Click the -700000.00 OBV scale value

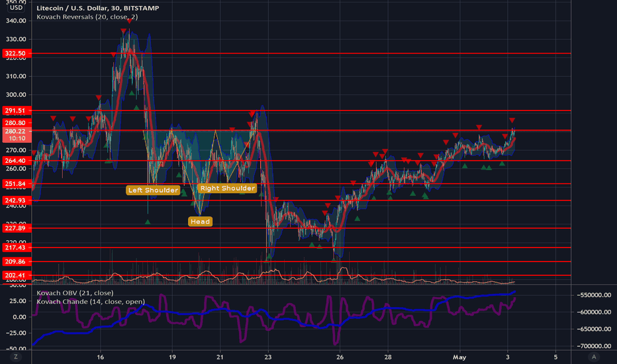pyautogui.click(x=594, y=346)
